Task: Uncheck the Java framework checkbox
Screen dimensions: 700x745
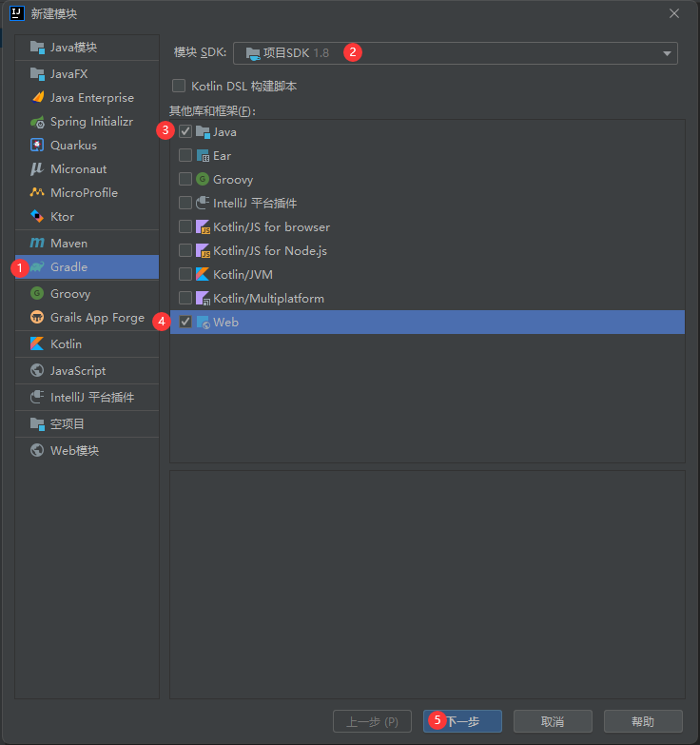Action: 185,131
